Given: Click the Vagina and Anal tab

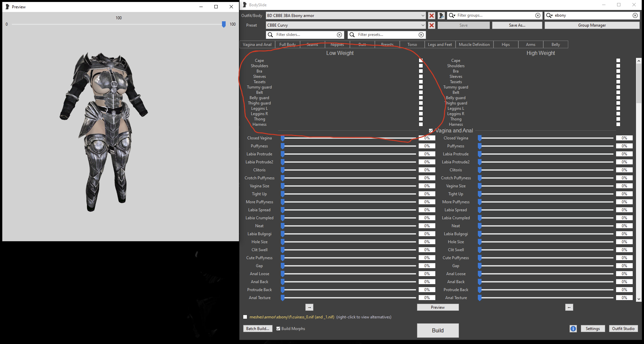Looking at the screenshot, I should pyautogui.click(x=257, y=45).
